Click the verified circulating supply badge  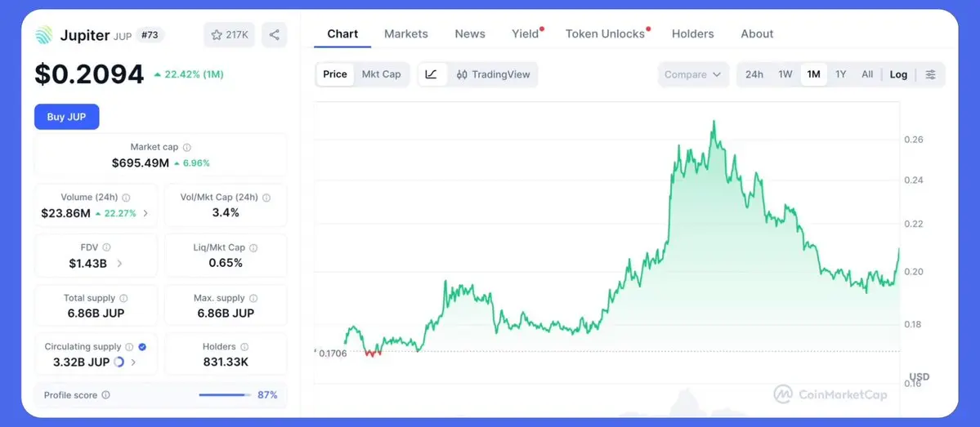[142, 346]
